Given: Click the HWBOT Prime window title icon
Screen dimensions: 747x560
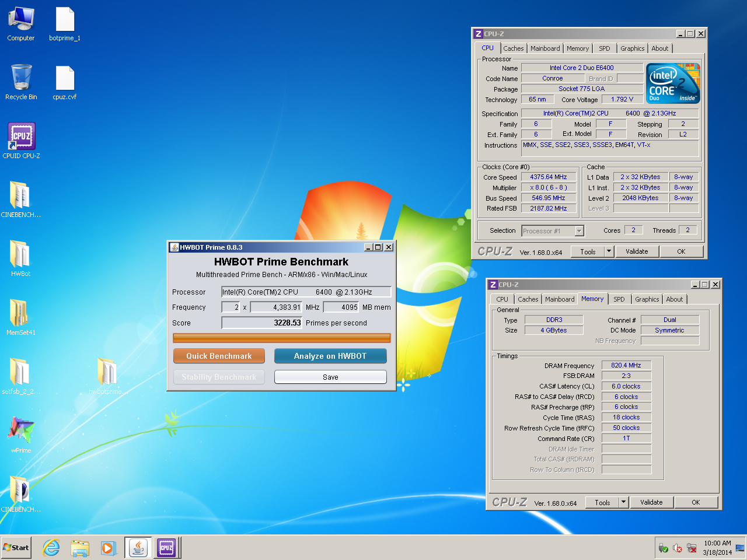Looking at the screenshot, I should click(174, 247).
